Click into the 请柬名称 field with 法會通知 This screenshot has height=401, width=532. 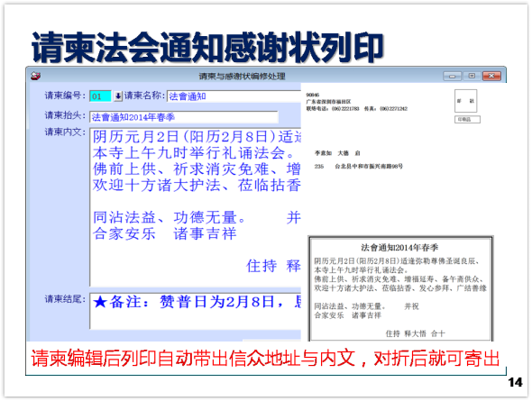[234, 96]
